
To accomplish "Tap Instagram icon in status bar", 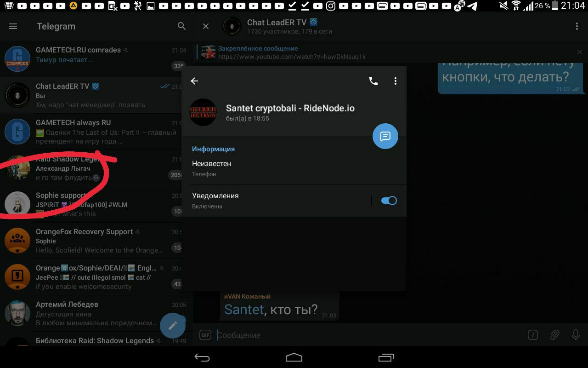I will coord(331,6).
